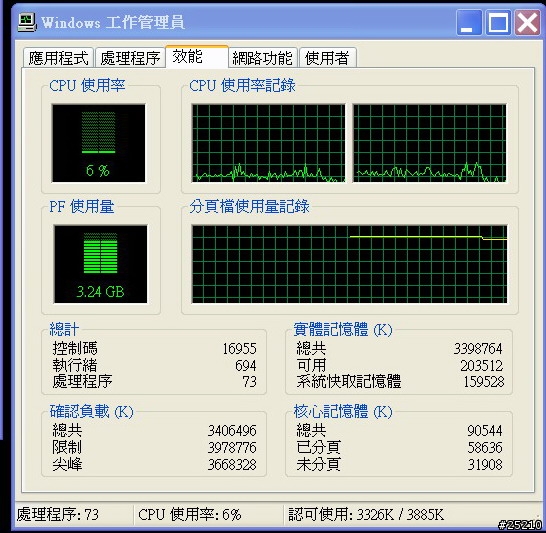Screen dimensions: 546x533
Task: Select the 執行緒 value 694
Action: [x=245, y=365]
